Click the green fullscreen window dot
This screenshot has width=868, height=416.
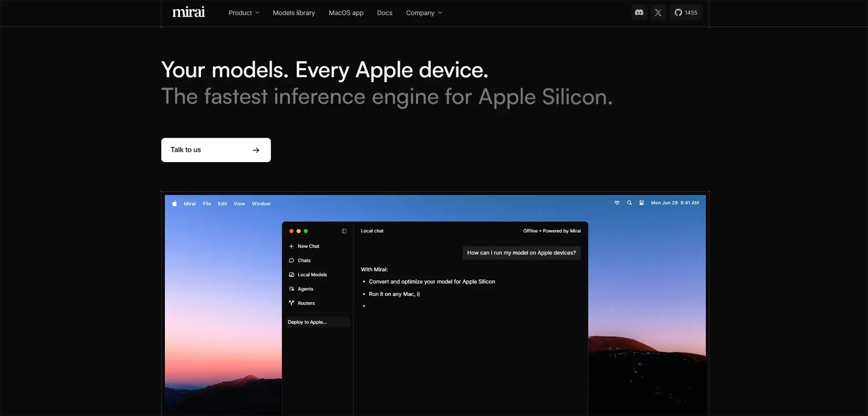306,231
